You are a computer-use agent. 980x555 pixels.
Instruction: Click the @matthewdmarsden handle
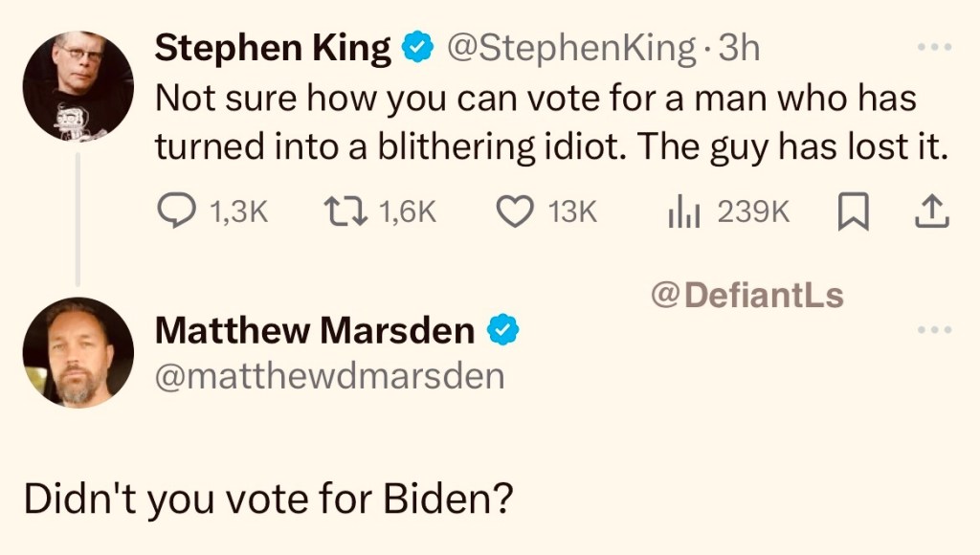coord(329,376)
